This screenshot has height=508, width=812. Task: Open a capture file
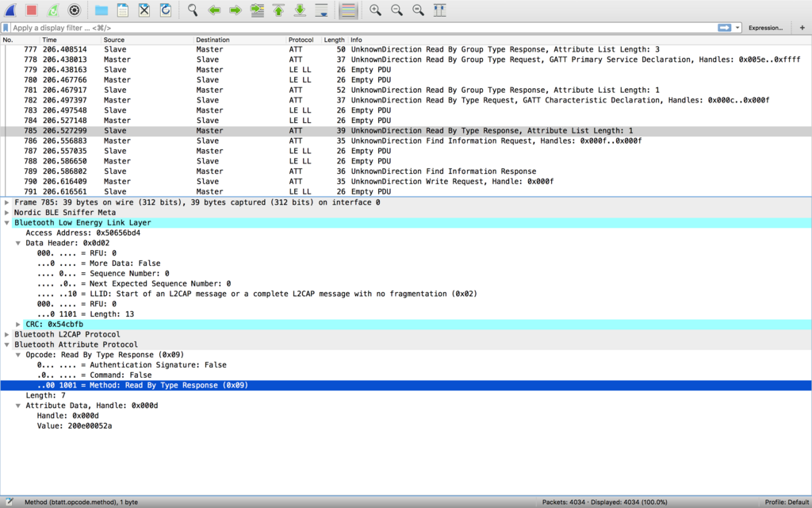[x=101, y=10]
